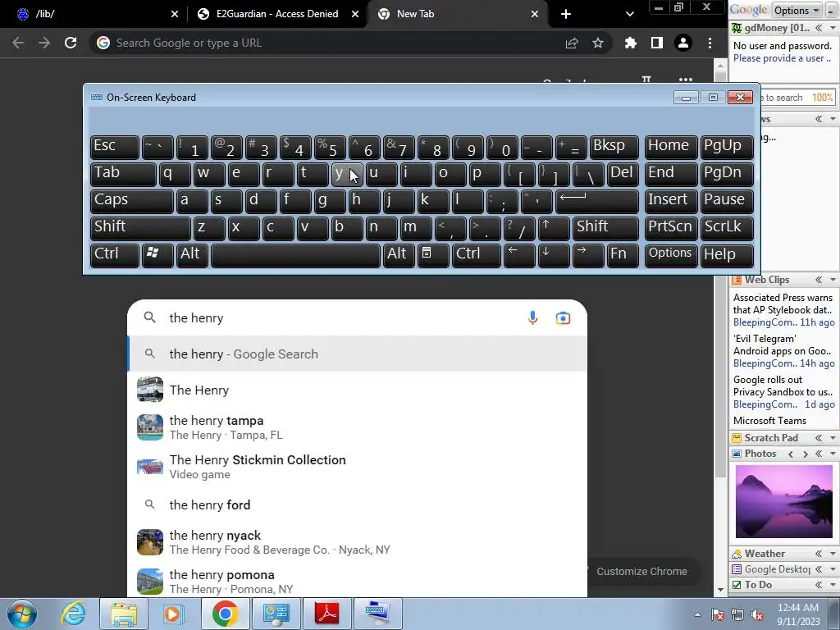Bookmark this tab with star icon

click(x=598, y=43)
